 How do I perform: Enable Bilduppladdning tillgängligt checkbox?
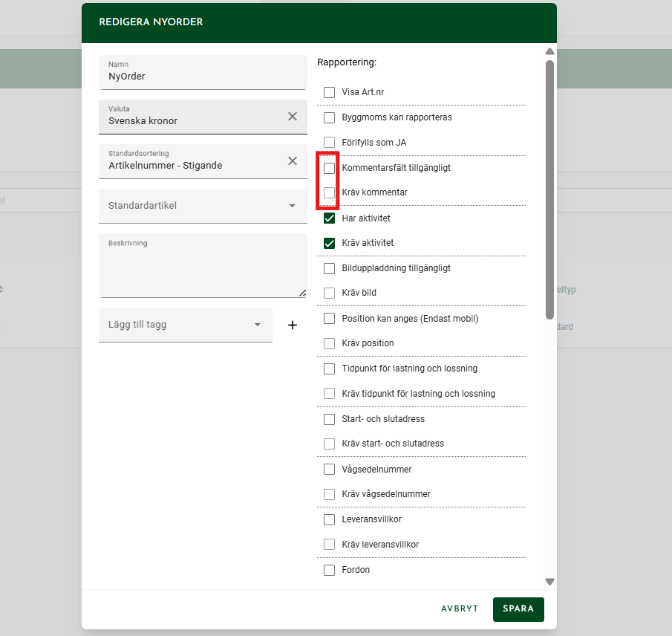pos(329,268)
